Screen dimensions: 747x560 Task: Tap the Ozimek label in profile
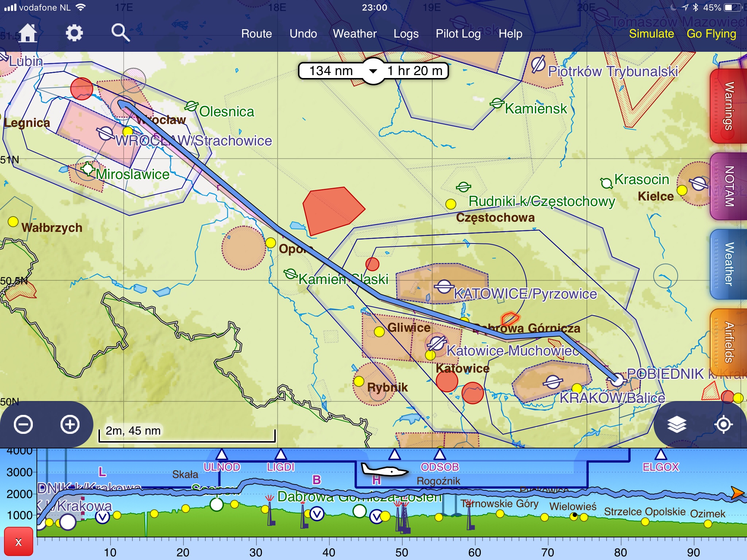(708, 514)
